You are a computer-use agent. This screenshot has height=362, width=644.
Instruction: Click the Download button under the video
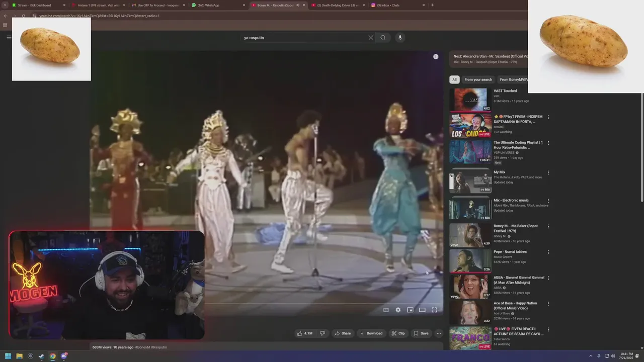tap(371, 333)
